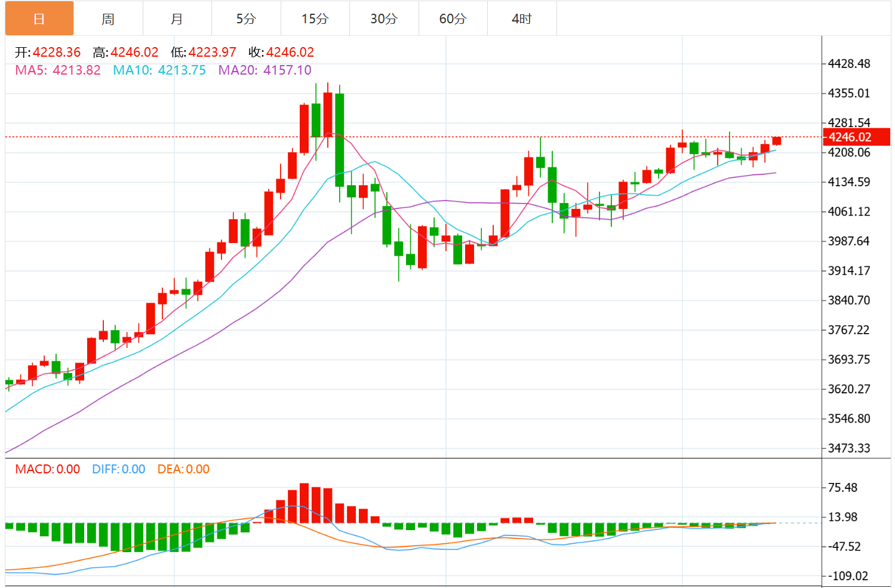
Task: Click the 75.48 MACD axis label
Action: 842,488
